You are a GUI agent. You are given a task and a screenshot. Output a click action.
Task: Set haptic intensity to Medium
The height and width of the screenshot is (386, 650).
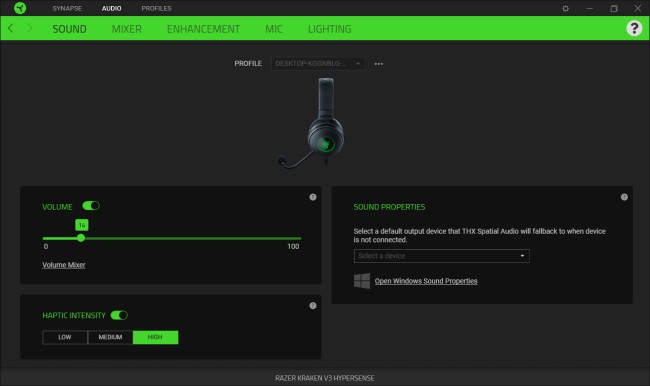pyautogui.click(x=110, y=337)
